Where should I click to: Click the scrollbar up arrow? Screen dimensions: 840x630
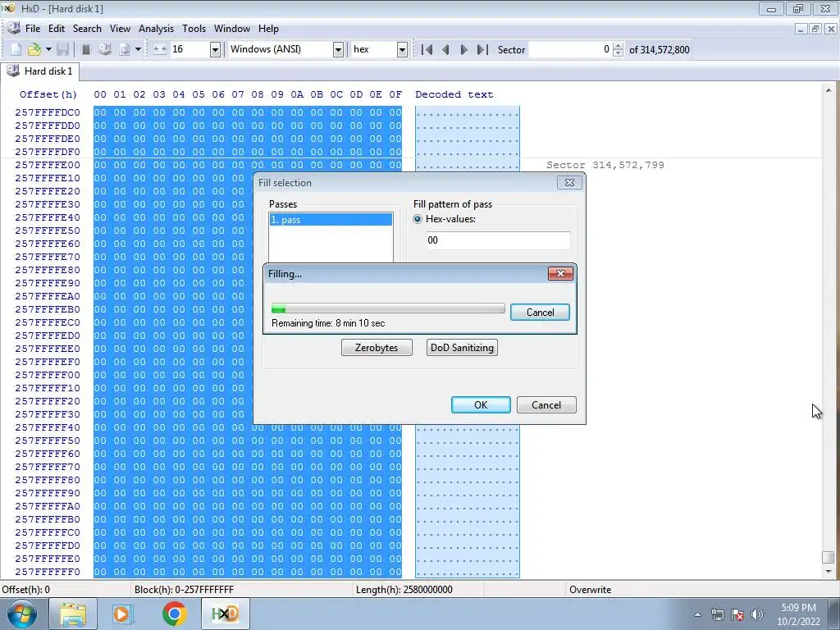[829, 90]
